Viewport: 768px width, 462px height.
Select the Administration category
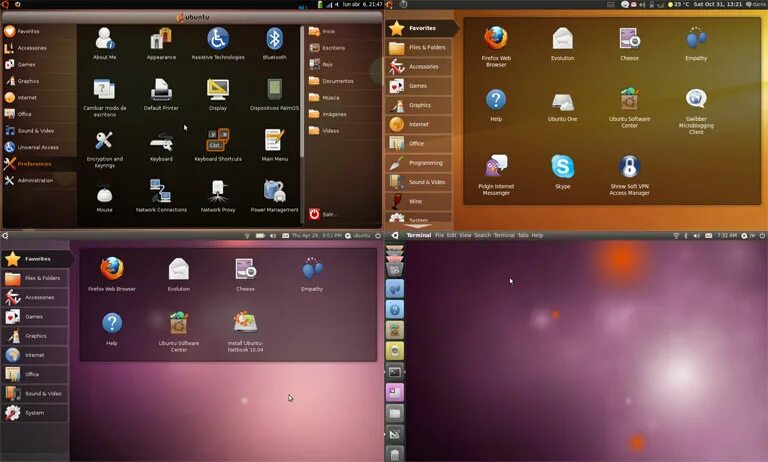click(39, 180)
